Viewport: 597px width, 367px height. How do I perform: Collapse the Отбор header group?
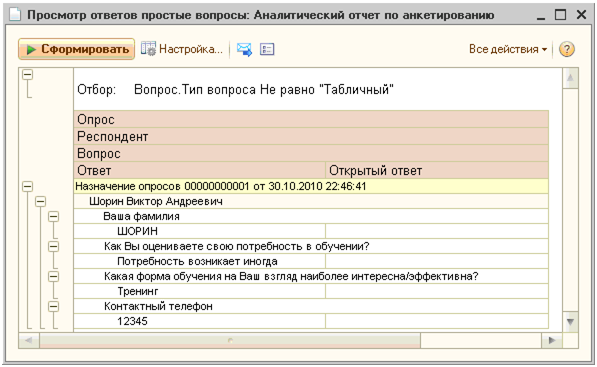coord(27,75)
